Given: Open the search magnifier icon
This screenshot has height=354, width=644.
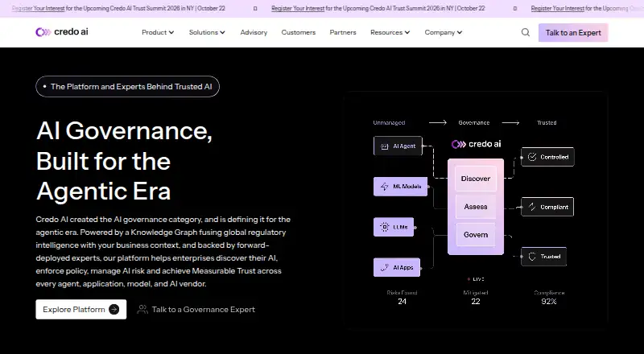Looking at the screenshot, I should 526,32.
